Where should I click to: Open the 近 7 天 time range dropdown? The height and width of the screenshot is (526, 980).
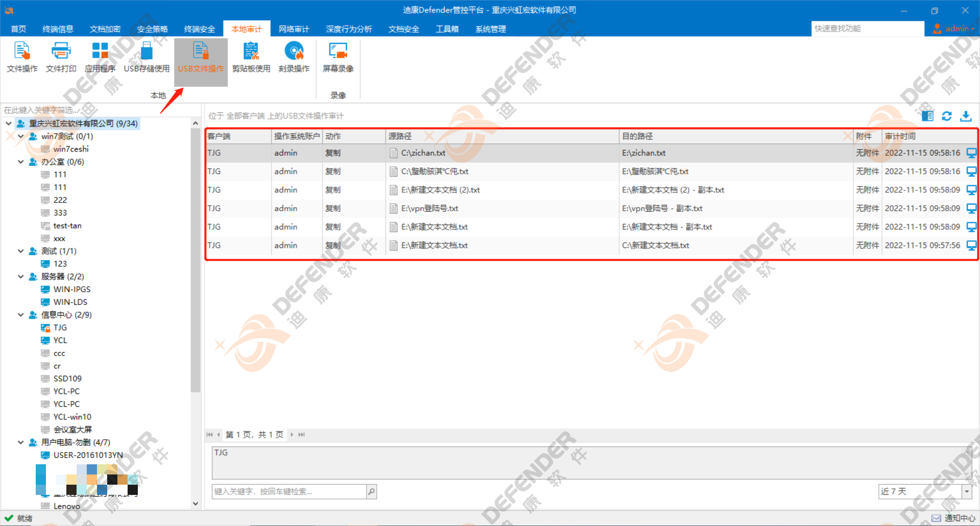(966, 492)
